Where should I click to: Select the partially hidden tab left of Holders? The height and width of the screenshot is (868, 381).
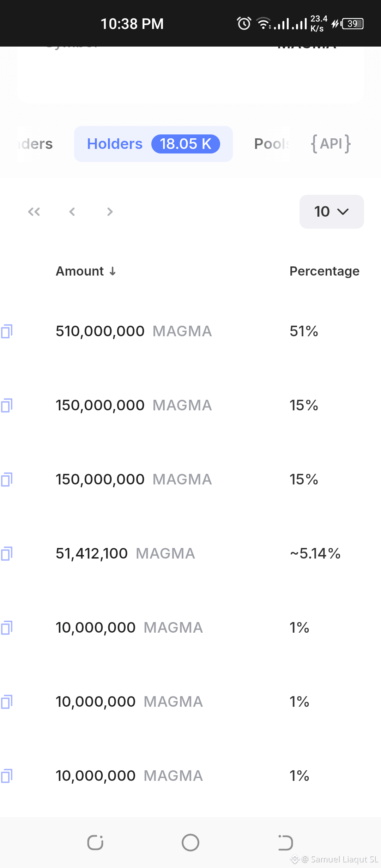pyautogui.click(x=35, y=144)
